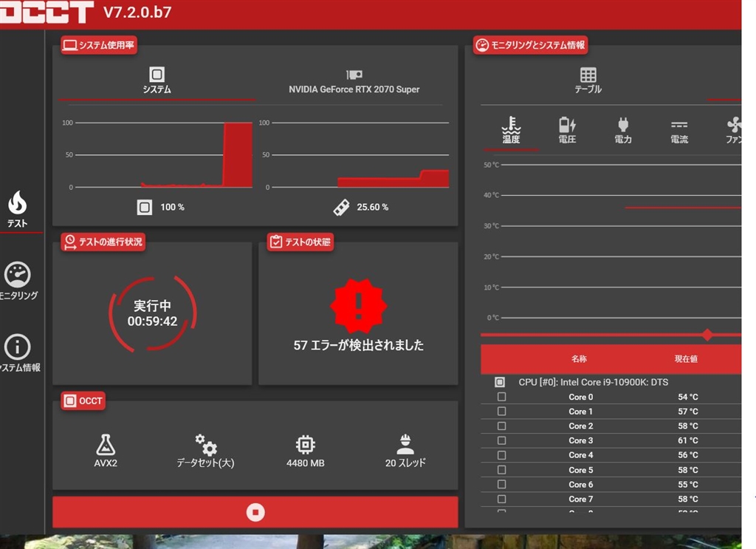Click the Core 6 temperature value 55 °C

coord(688,485)
